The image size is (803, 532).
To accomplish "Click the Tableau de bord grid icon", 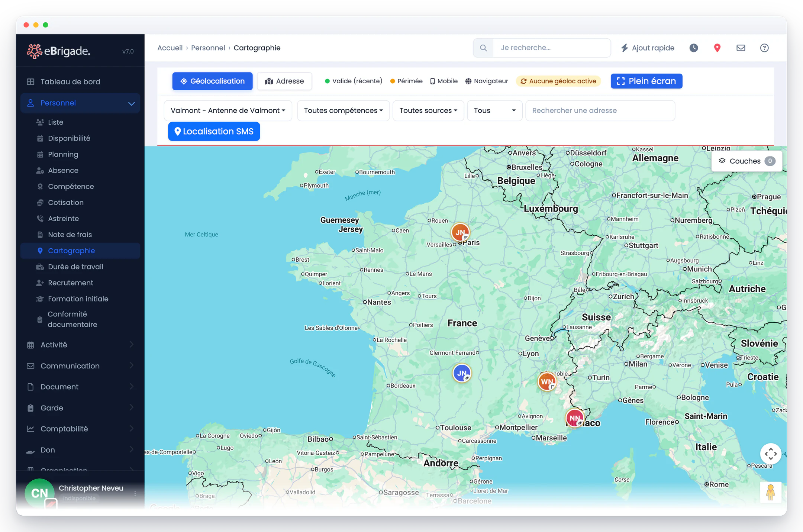I will point(30,81).
